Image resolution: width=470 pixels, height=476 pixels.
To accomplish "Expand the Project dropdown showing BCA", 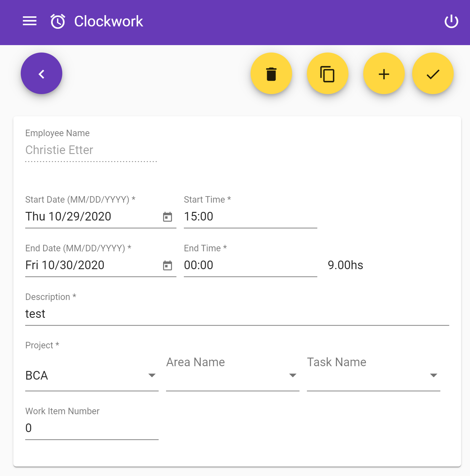I will click(92, 376).
